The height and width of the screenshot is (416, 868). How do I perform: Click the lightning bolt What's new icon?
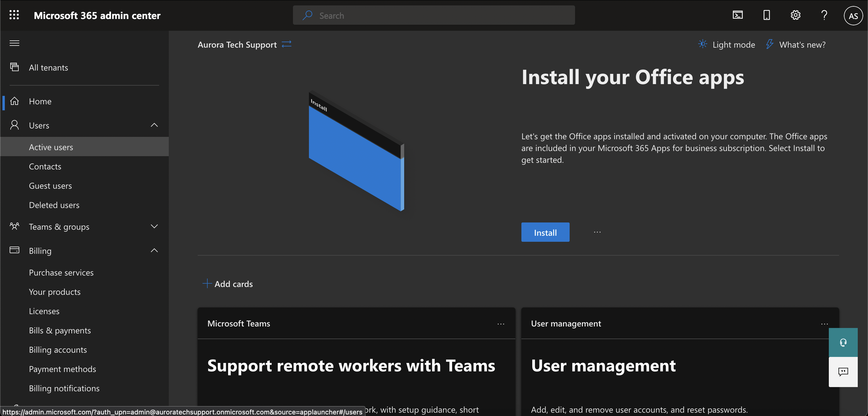(x=769, y=44)
